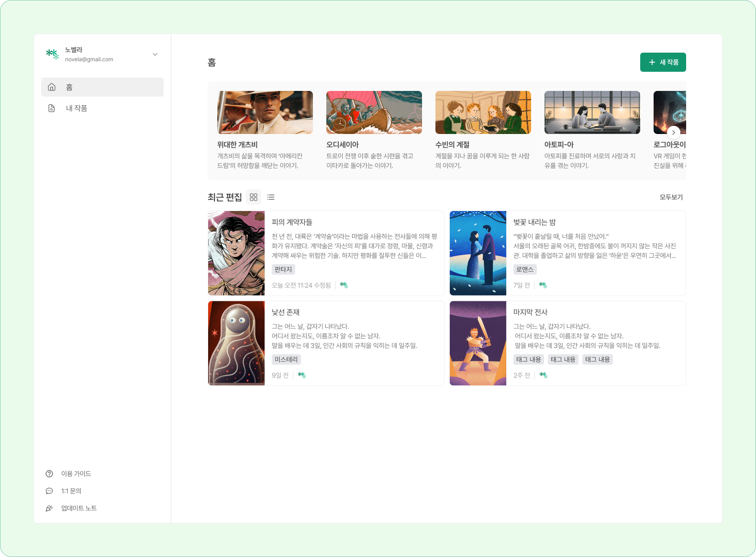This screenshot has height=557, width=756.
Task: Open 이용 가이드 link
Action: (76, 474)
